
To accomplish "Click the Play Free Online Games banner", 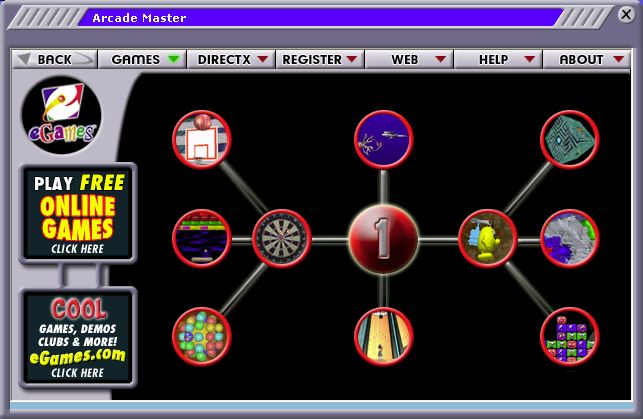I will 76,212.
